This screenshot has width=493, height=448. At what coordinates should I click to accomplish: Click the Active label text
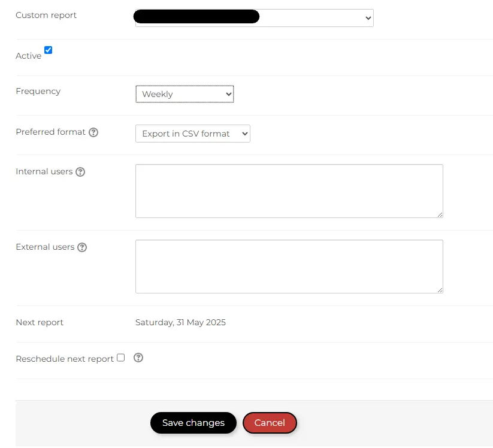28,56
